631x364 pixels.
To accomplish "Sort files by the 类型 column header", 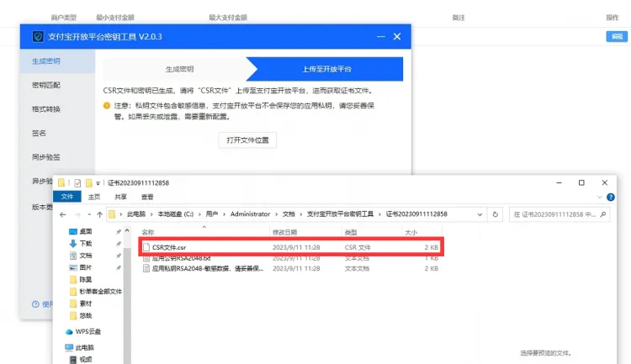I will pyautogui.click(x=351, y=233).
